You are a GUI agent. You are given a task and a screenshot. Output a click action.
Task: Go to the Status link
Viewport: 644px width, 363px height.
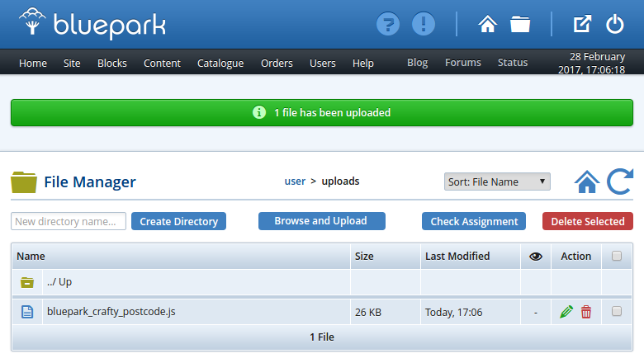coord(513,63)
